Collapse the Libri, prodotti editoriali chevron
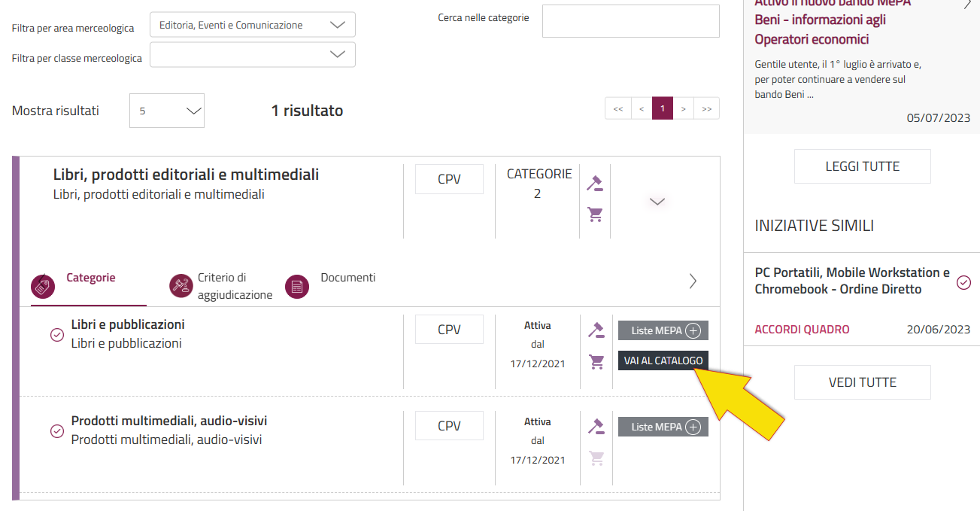This screenshot has width=980, height=511. click(x=657, y=202)
